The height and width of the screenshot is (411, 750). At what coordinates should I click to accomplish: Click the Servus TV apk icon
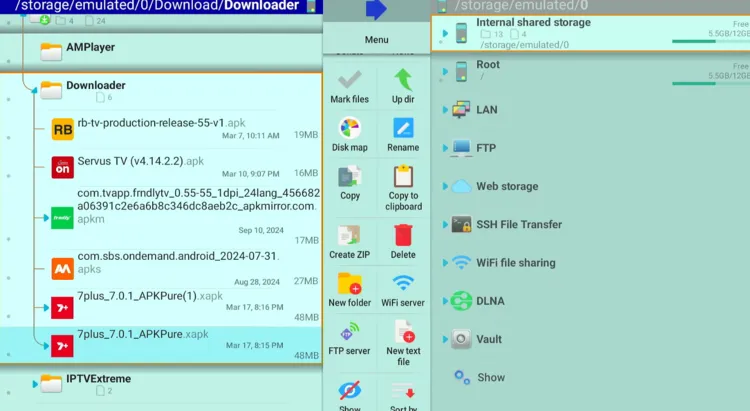pos(63,167)
